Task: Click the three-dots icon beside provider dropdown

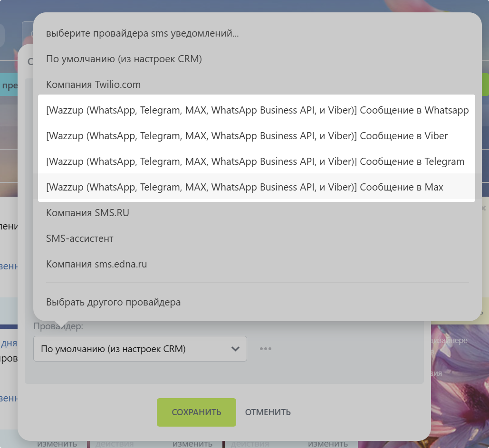Action: pyautogui.click(x=266, y=349)
